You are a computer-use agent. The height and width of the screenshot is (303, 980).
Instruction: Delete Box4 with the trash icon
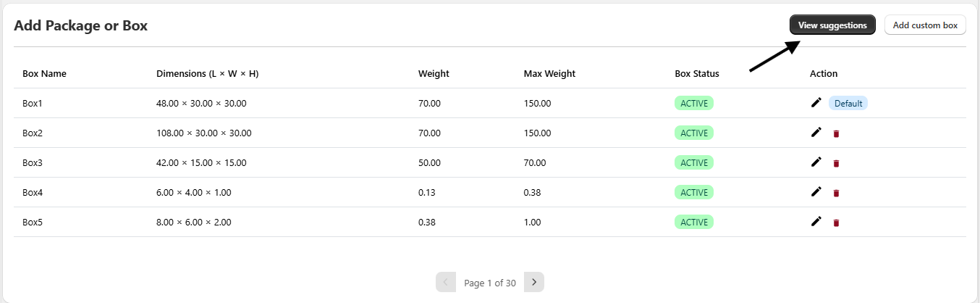836,193
